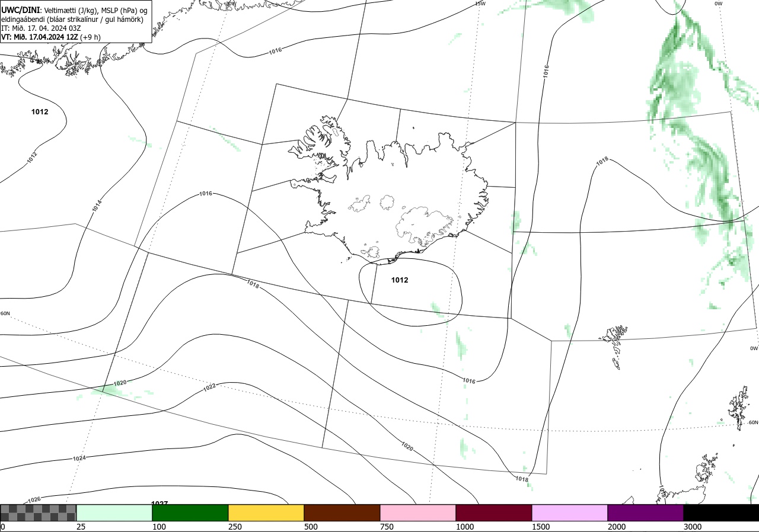Pick the dark green 100–250 legend swatch
Image resolution: width=759 pixels, height=532 pixels.
coord(190,512)
